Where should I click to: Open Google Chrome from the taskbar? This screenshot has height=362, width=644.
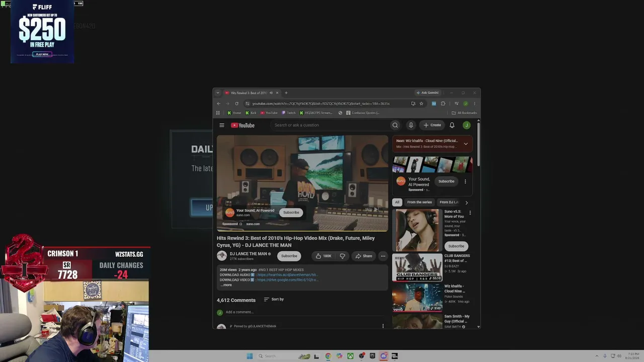(328, 356)
